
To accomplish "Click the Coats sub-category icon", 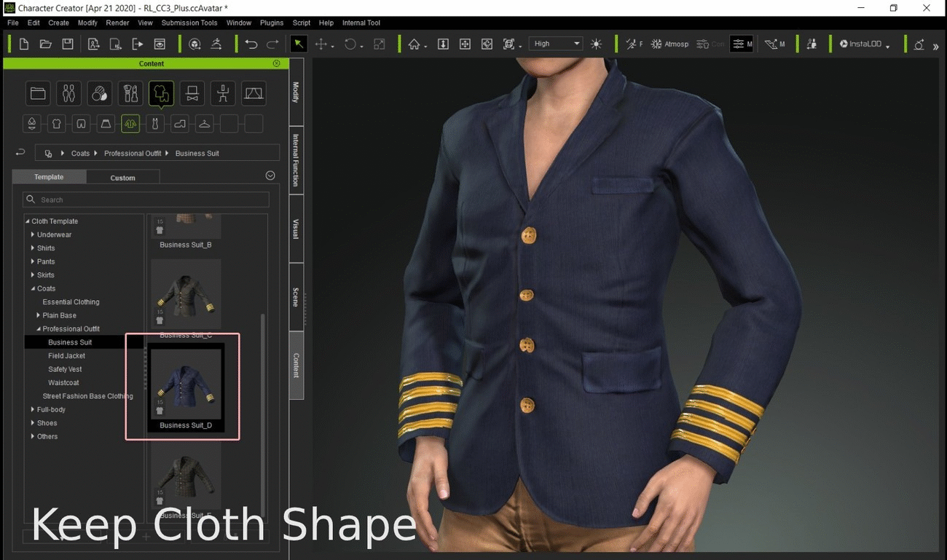I will point(130,124).
